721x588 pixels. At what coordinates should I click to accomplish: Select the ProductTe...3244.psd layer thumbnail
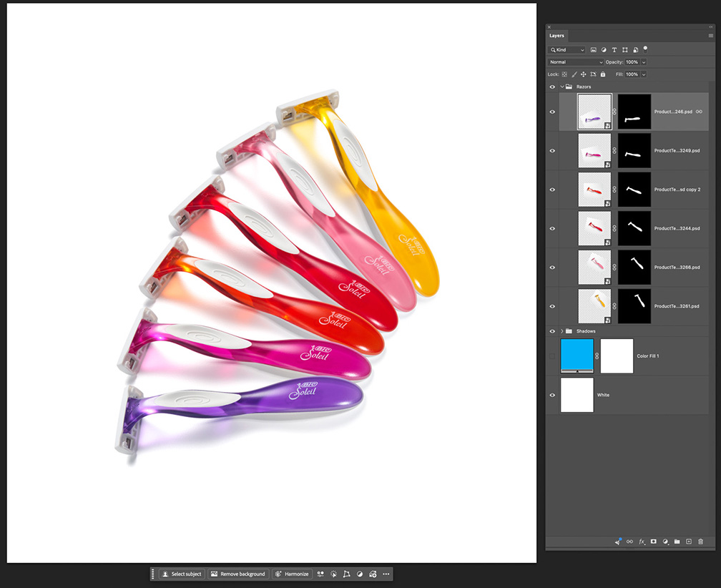(x=594, y=228)
